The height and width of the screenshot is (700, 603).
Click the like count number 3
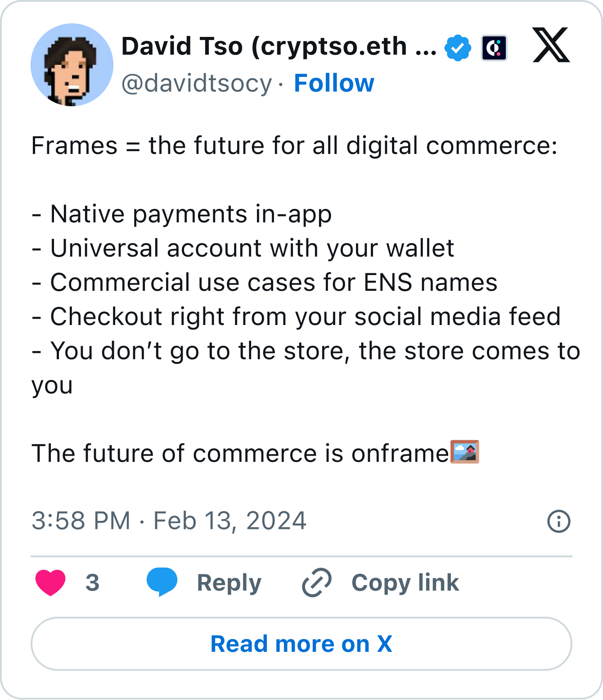point(92,583)
